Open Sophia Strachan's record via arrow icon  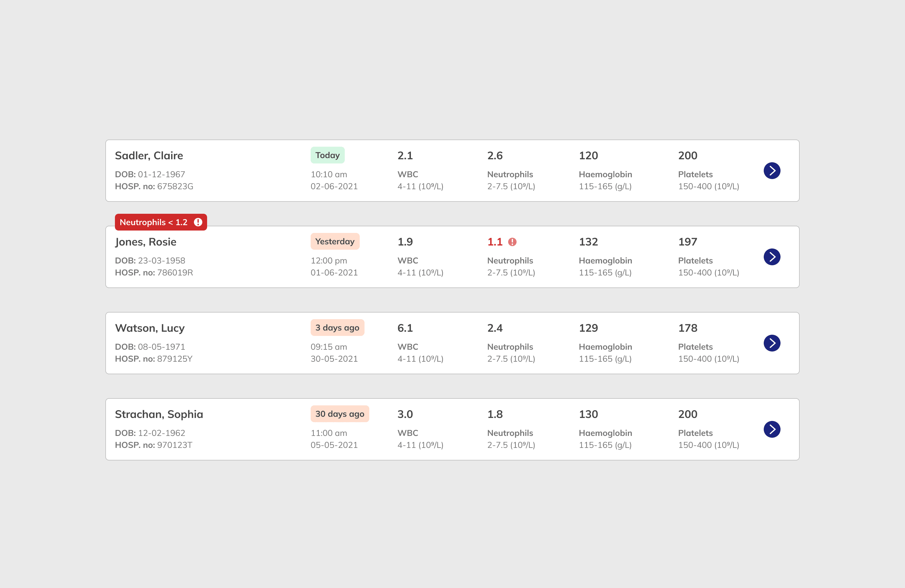(772, 429)
